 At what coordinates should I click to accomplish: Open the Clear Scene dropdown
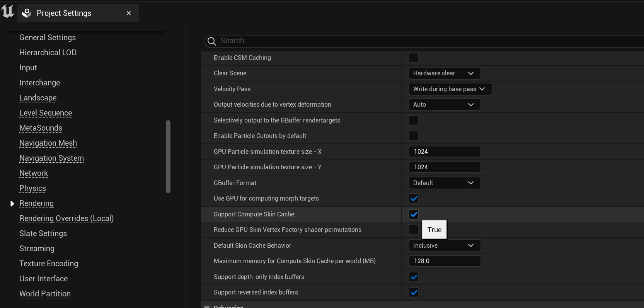pos(445,73)
